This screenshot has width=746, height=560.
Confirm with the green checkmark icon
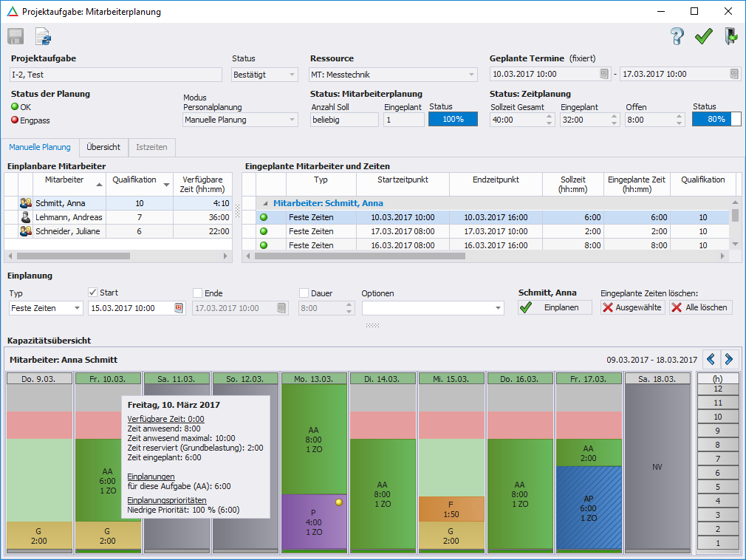point(703,36)
